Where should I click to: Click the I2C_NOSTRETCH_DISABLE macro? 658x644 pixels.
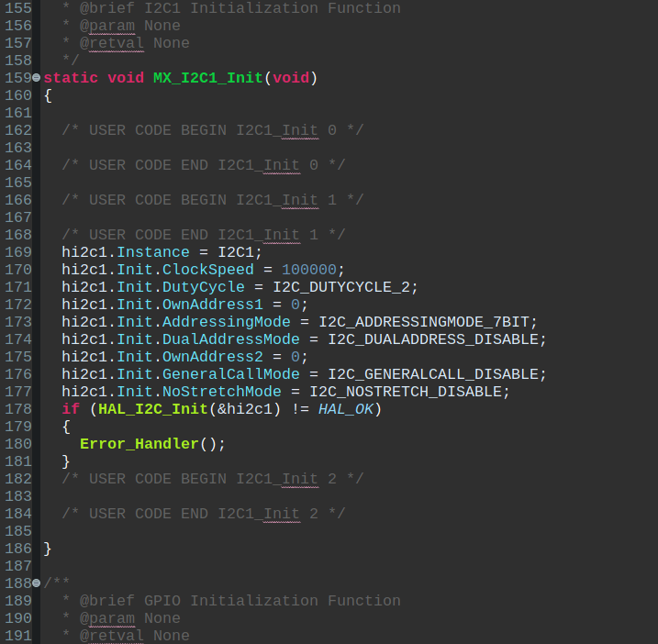pyautogui.click(x=409, y=392)
